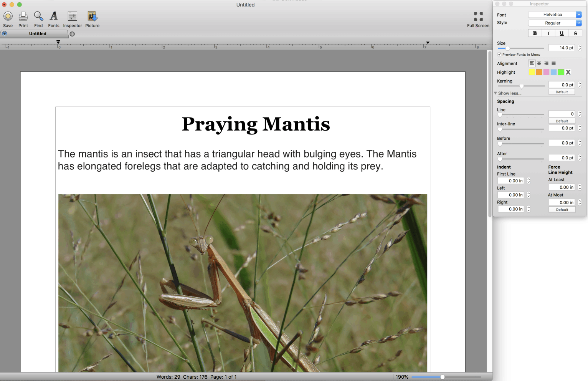Viewport: 588px width, 381px height.
Task: Collapse the Show less disclosure triangle
Action: [x=496, y=93]
